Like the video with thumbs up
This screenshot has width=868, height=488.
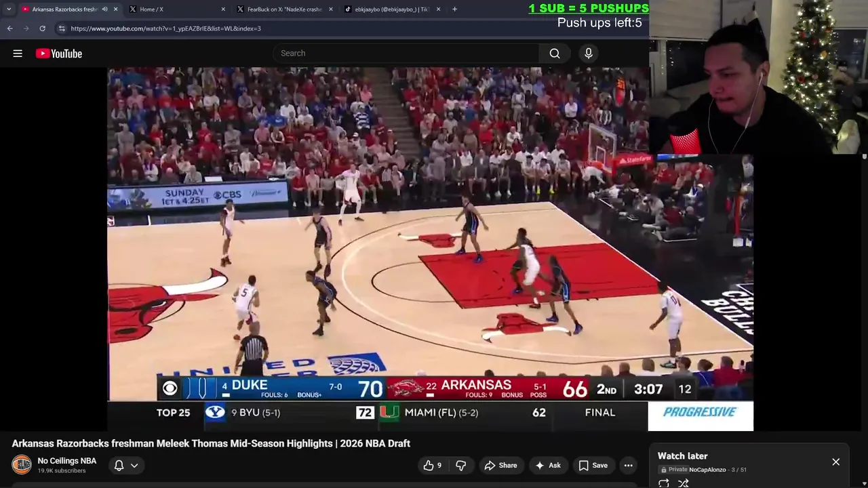click(432, 465)
